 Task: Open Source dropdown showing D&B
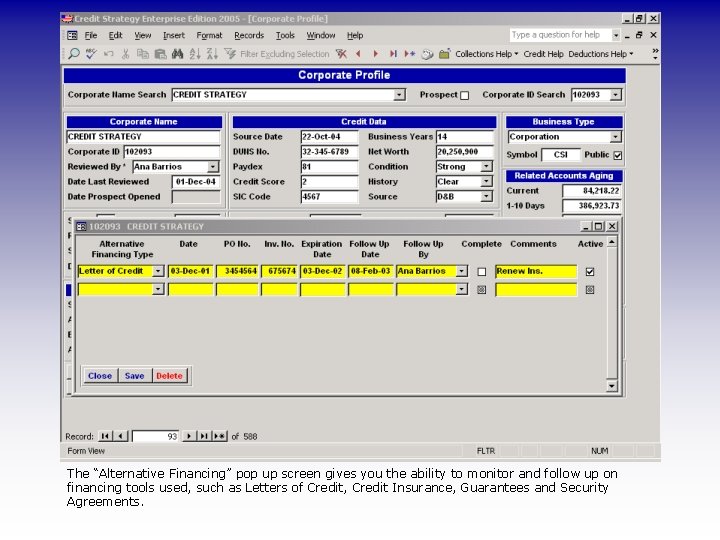pyautogui.click(x=486, y=197)
